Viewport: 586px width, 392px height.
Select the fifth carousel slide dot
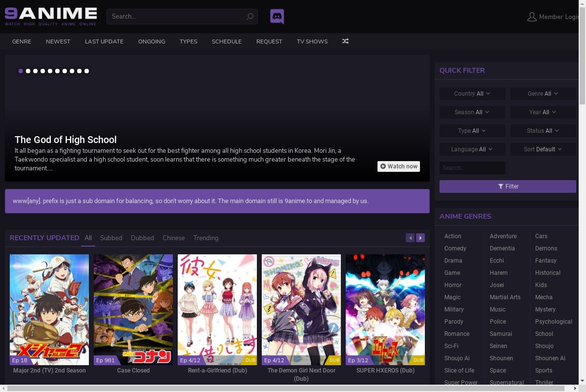[50, 71]
